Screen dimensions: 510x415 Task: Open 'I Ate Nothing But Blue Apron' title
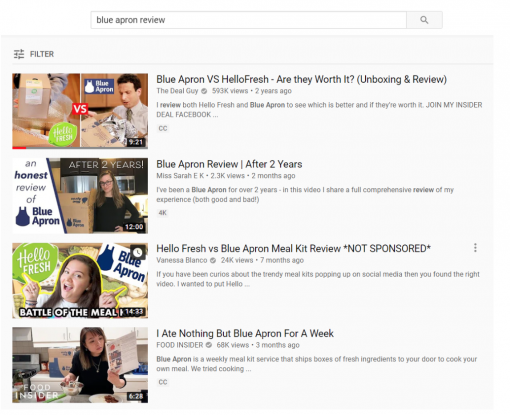(x=245, y=333)
